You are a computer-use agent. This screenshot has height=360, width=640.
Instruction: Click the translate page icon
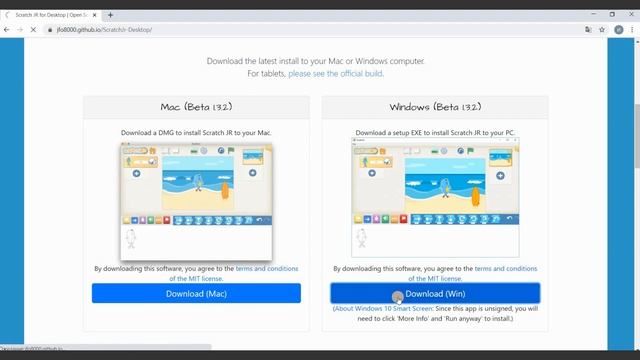(588, 29)
